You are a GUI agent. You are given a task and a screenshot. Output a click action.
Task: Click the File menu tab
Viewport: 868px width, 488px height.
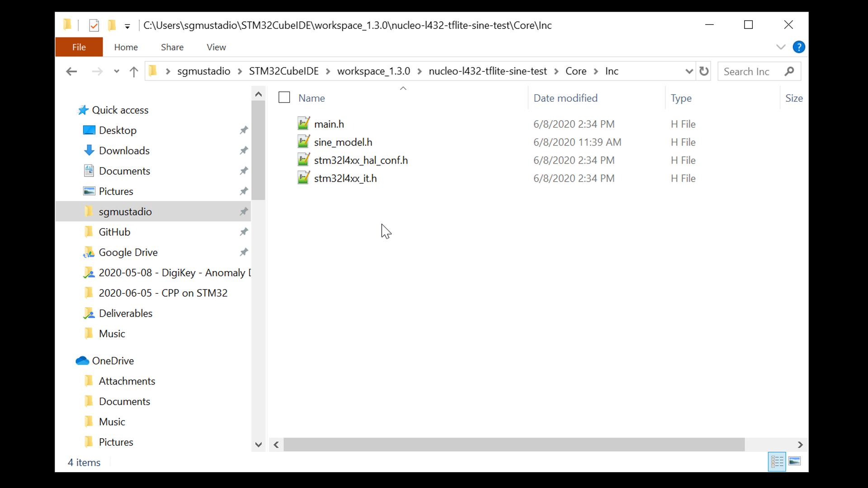[x=79, y=47]
